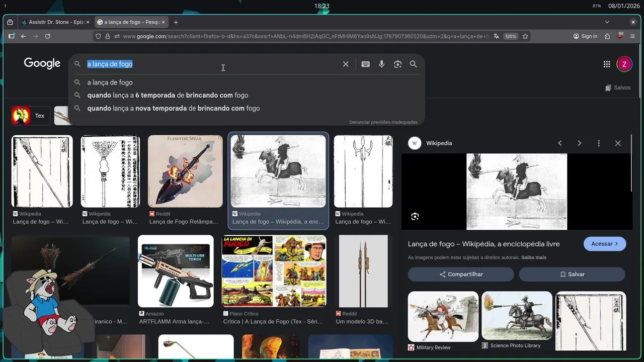This screenshot has height=362, width=644.
Task: Click the date 08/01/2026 in top bar
Action: (x=623, y=6)
